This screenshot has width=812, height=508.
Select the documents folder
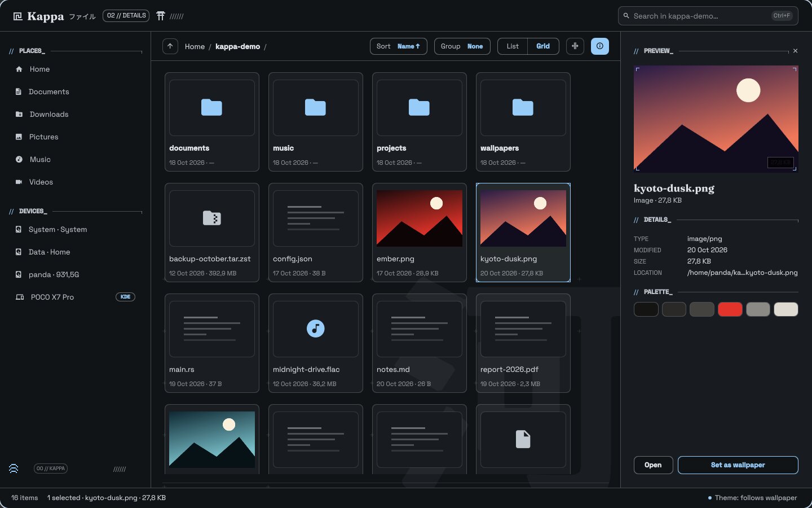click(x=212, y=122)
